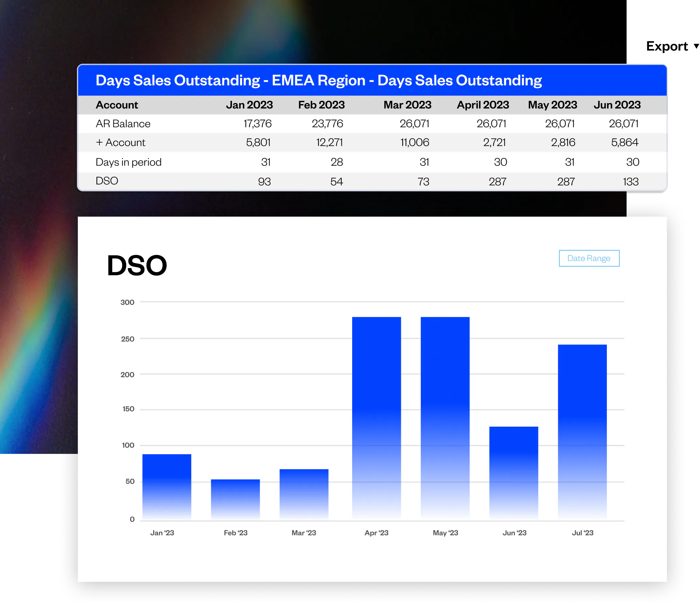Click the 'Mar '23' axis label

[x=304, y=533]
